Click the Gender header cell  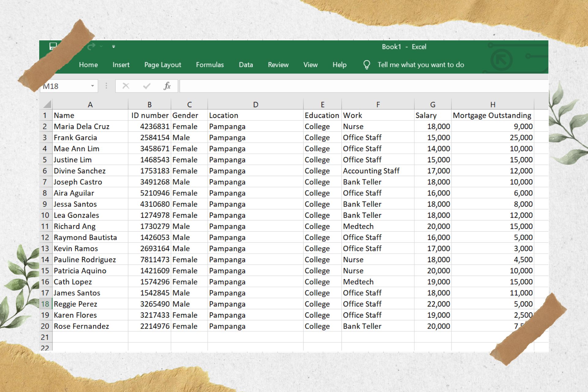pyautogui.click(x=189, y=115)
